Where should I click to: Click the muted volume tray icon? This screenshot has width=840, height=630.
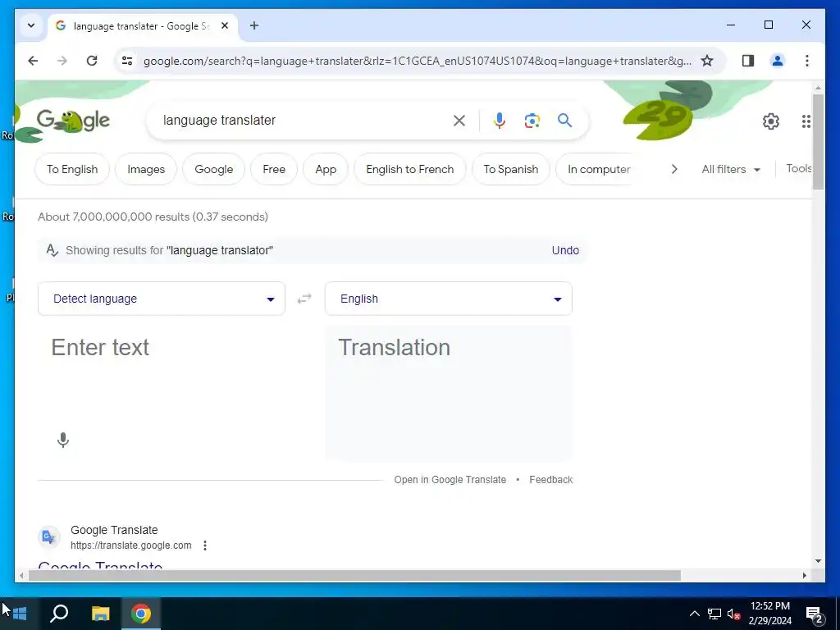(x=733, y=614)
